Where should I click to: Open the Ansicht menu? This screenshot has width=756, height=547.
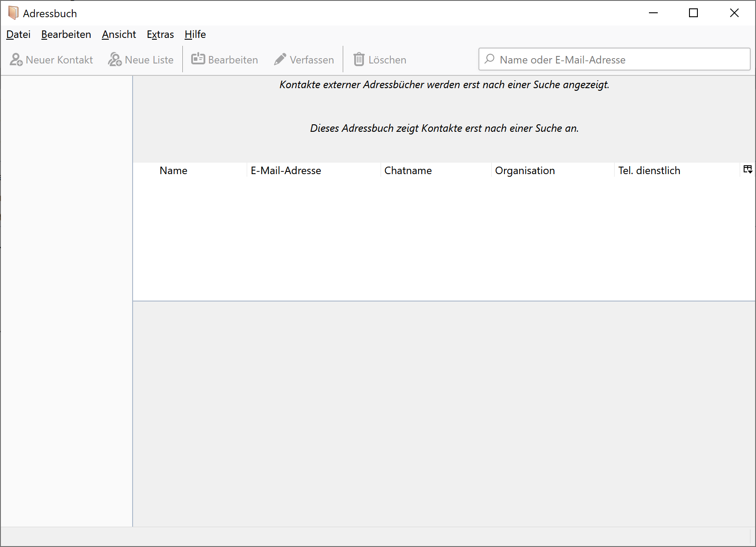[119, 34]
